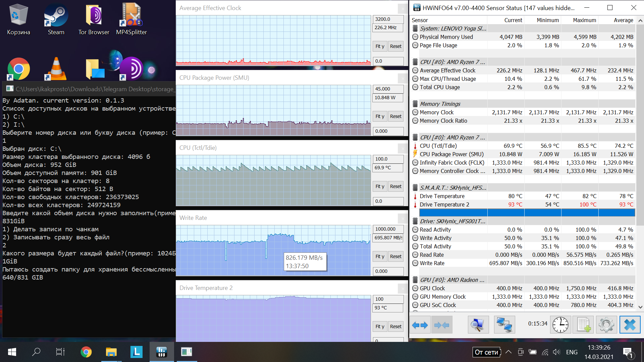Select the Write Rate sensor row
This screenshot has width=644, height=362.
pos(523,263)
